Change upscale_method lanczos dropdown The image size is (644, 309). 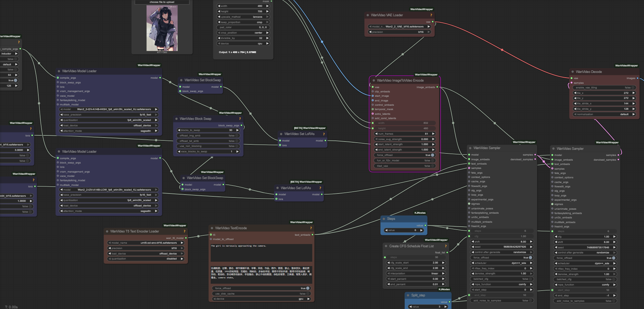243,17
